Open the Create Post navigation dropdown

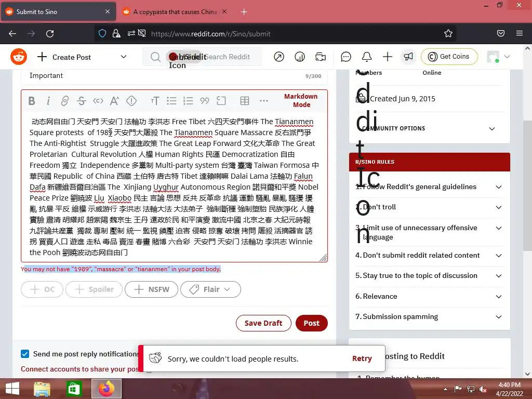[x=82, y=57]
